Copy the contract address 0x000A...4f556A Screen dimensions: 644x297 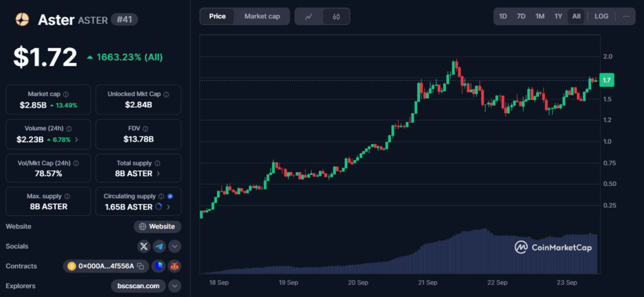pyautogui.click(x=141, y=266)
